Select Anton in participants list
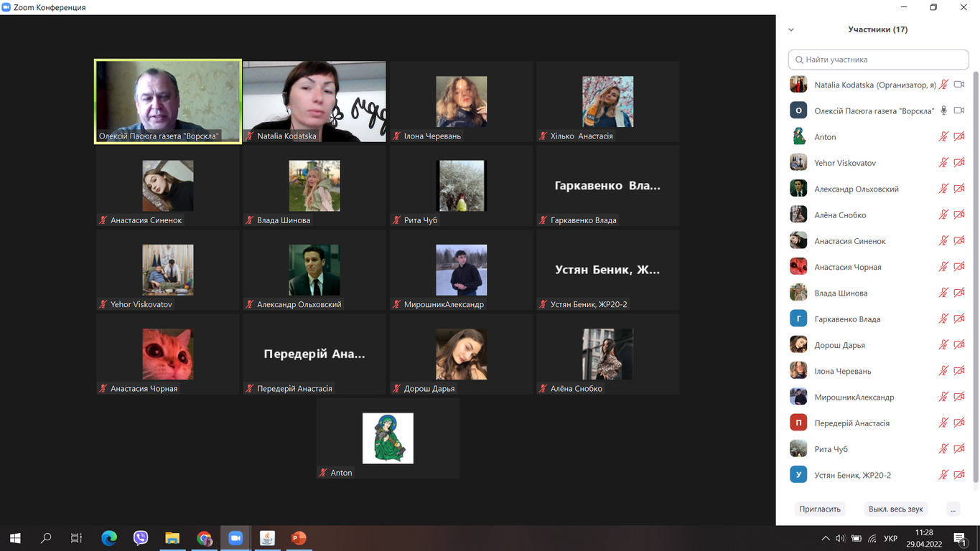This screenshot has height=551, width=980. tap(878, 137)
